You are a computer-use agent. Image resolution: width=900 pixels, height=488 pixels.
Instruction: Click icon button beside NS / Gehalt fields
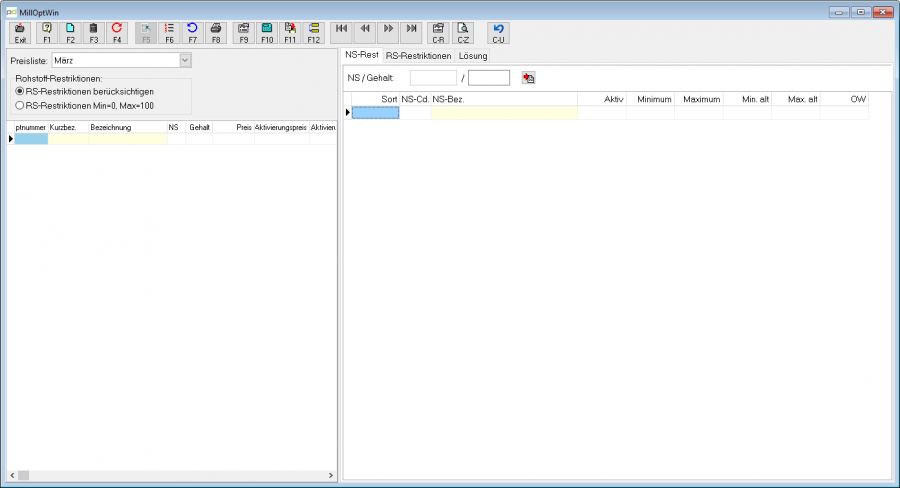529,78
